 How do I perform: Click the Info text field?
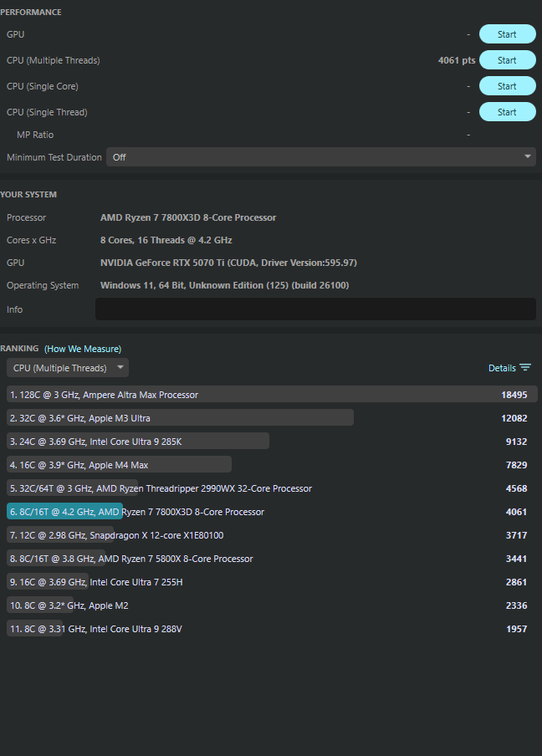pyautogui.click(x=315, y=309)
